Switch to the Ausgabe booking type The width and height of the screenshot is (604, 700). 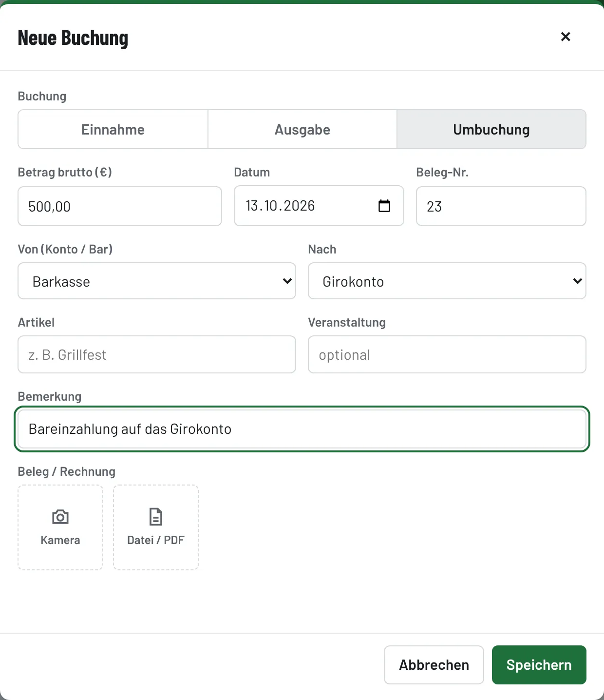click(302, 130)
